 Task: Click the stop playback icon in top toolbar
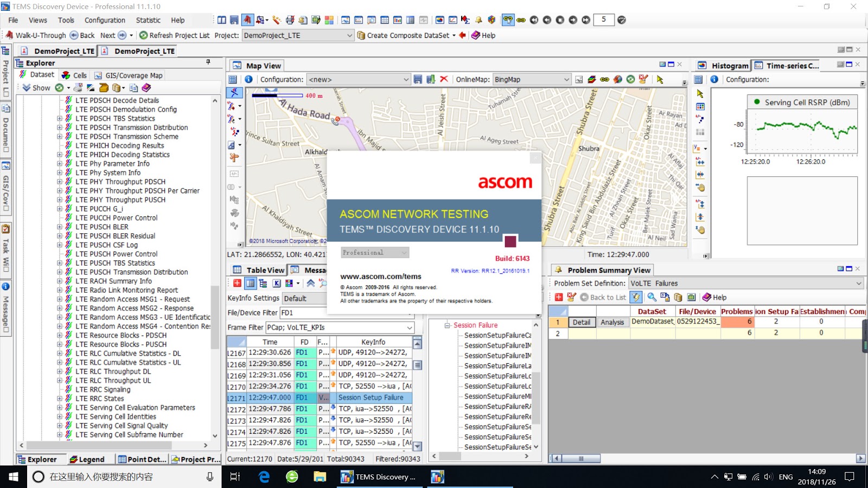pyautogui.click(x=560, y=20)
